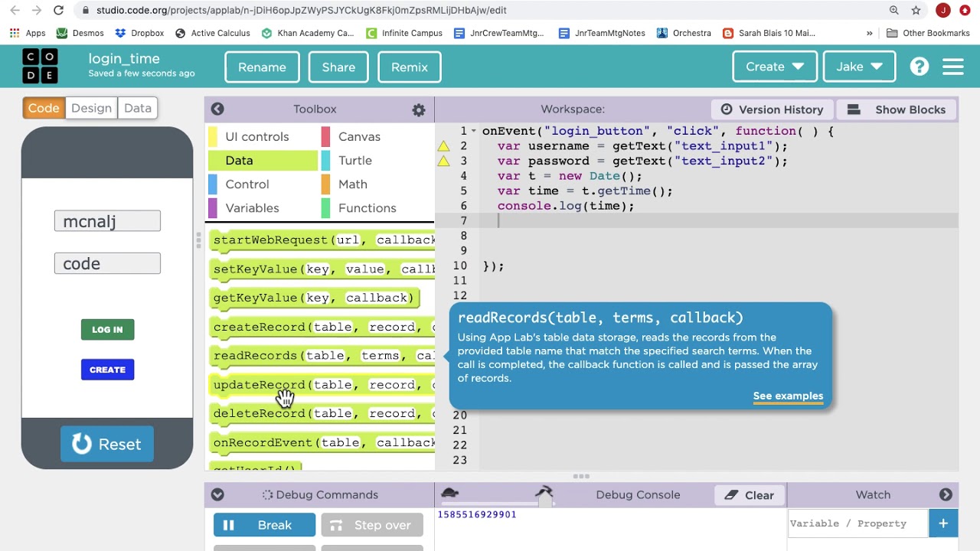The height and width of the screenshot is (551, 980).
Task: Click the LOG IN button in app preview
Action: tap(107, 330)
